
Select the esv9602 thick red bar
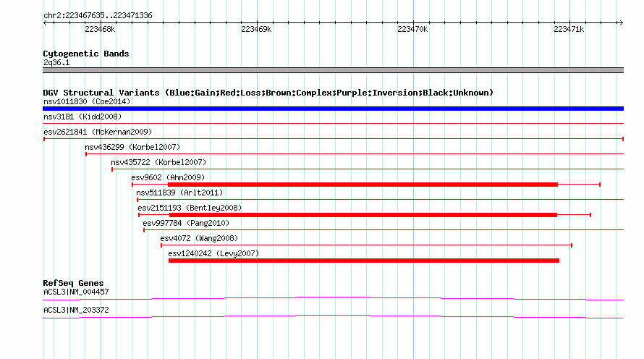click(x=363, y=185)
